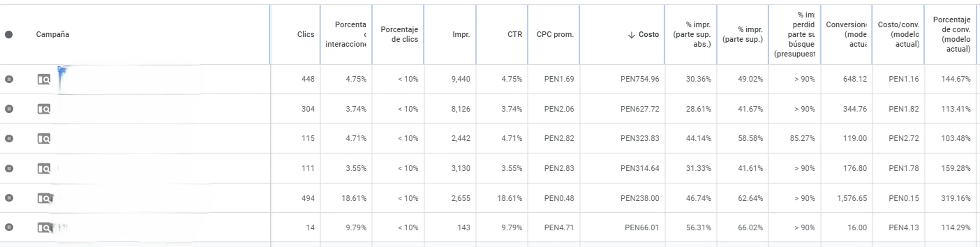Click the campaign type icon on the last row
The image size is (980, 247).
[44, 227]
